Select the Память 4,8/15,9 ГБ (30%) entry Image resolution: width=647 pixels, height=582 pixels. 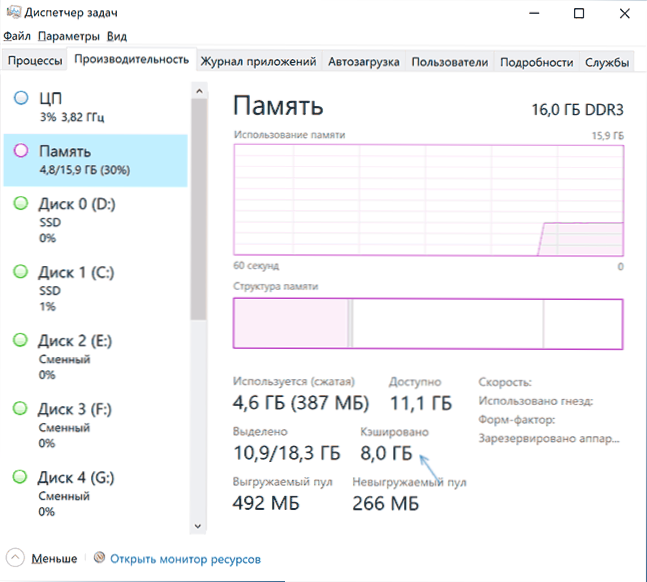click(x=95, y=160)
